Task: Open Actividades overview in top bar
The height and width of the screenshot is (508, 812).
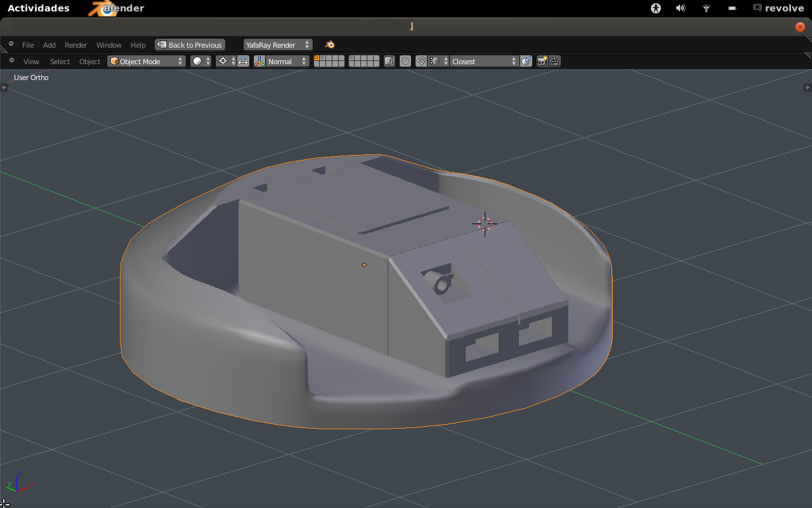Action: pyautogui.click(x=38, y=8)
